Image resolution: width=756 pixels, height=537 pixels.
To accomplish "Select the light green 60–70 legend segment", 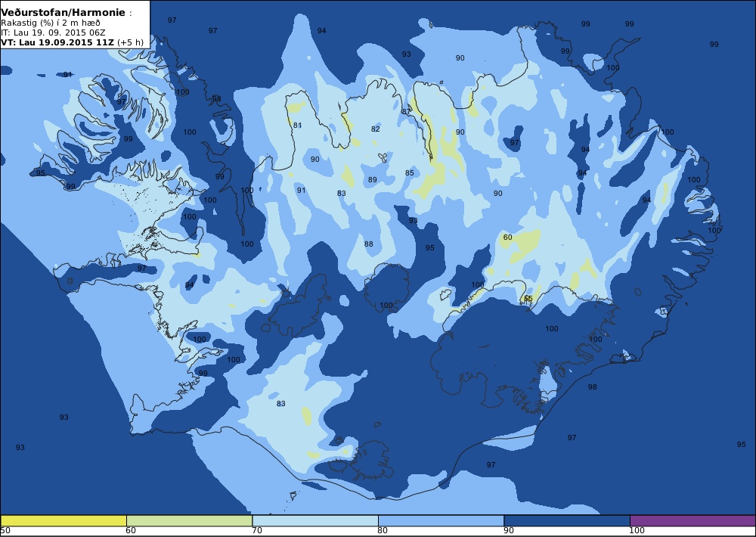I will click(x=189, y=520).
